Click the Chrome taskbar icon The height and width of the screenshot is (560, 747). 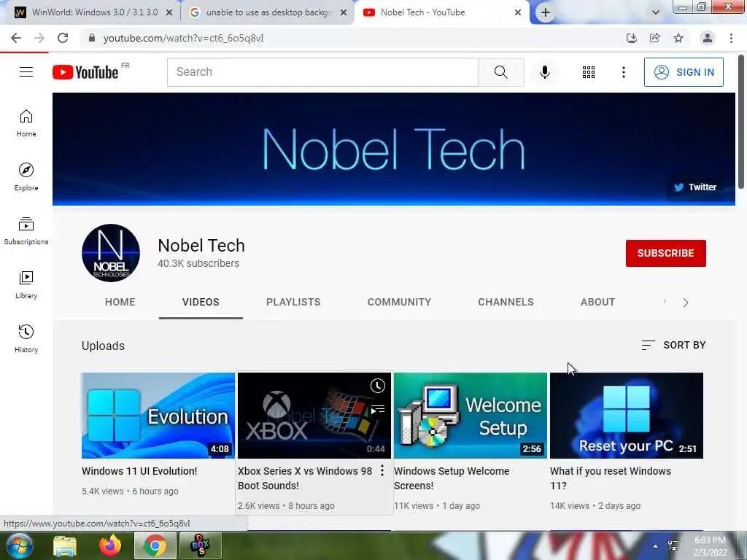[155, 545]
